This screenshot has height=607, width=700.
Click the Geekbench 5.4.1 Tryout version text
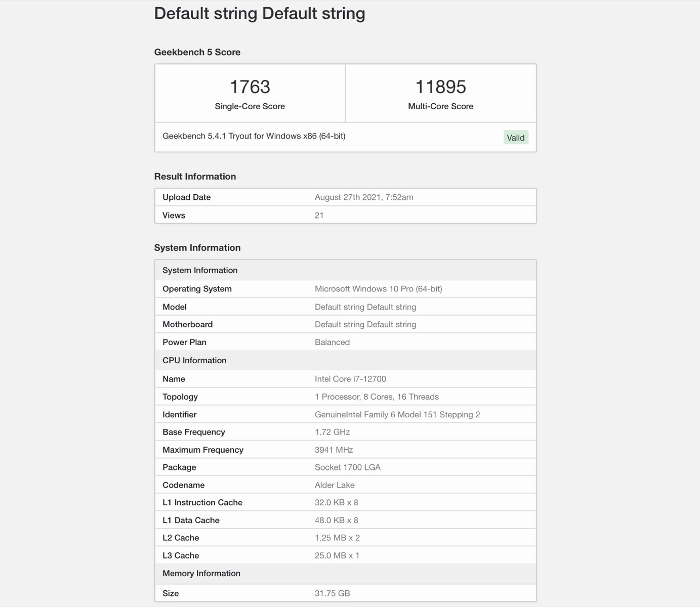point(254,136)
